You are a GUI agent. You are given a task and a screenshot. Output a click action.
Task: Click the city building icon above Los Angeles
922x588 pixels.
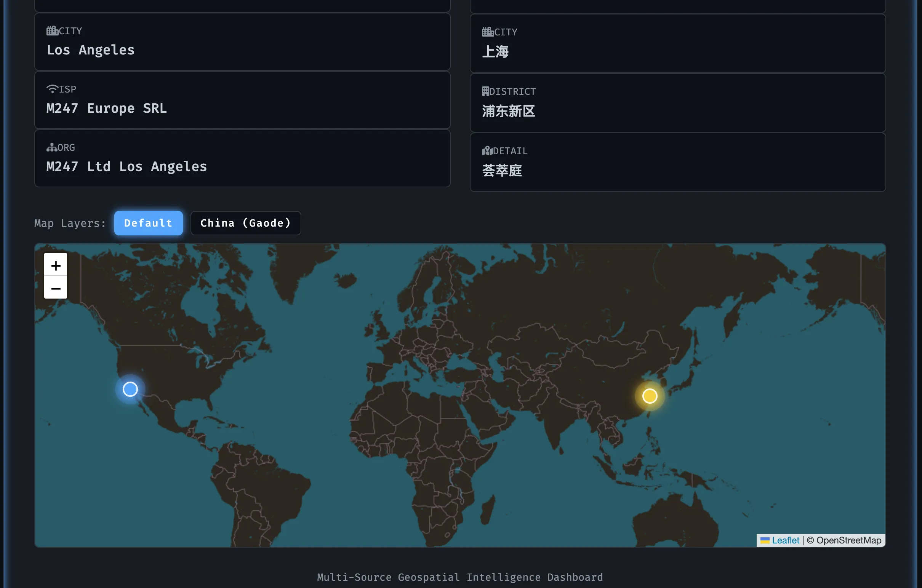click(52, 30)
